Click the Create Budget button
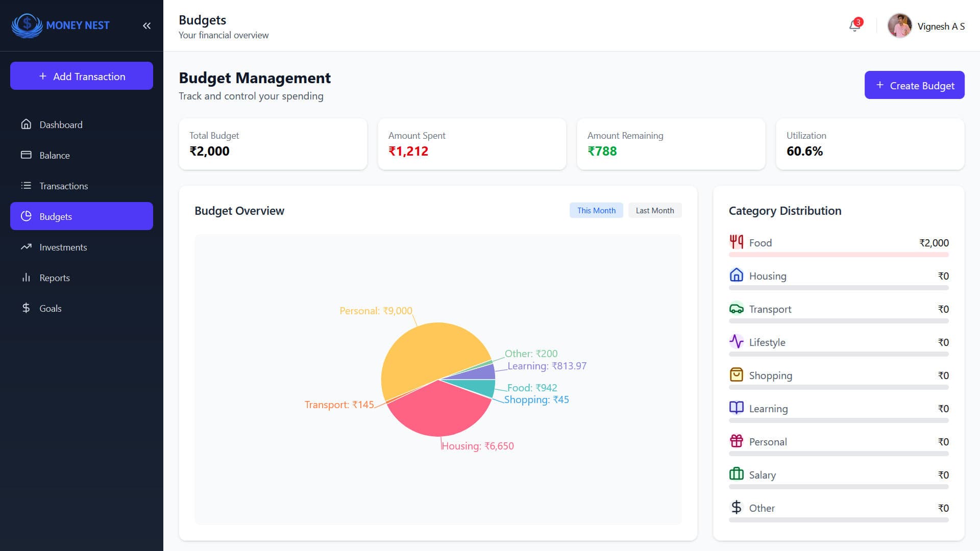980x551 pixels. (x=914, y=85)
